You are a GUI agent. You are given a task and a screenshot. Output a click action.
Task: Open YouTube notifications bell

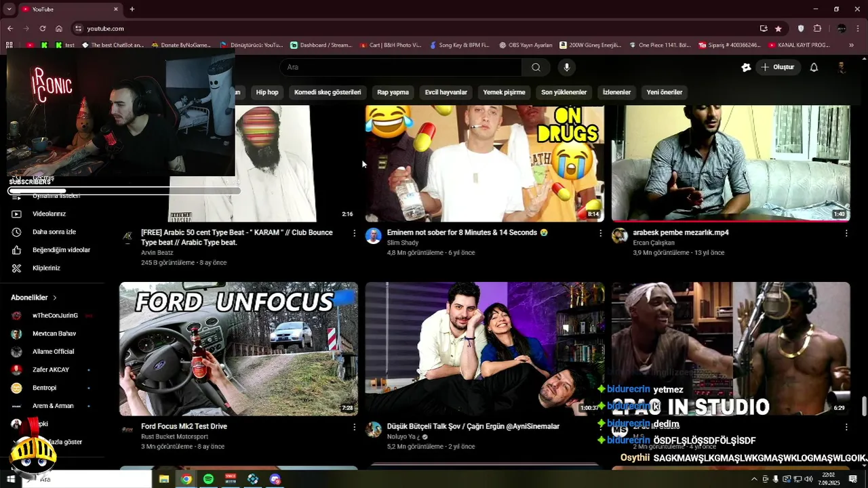[x=814, y=67]
